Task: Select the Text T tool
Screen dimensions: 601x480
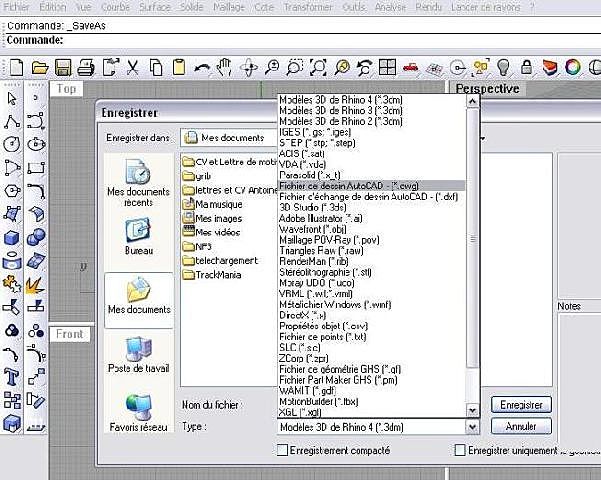Action: [11, 377]
